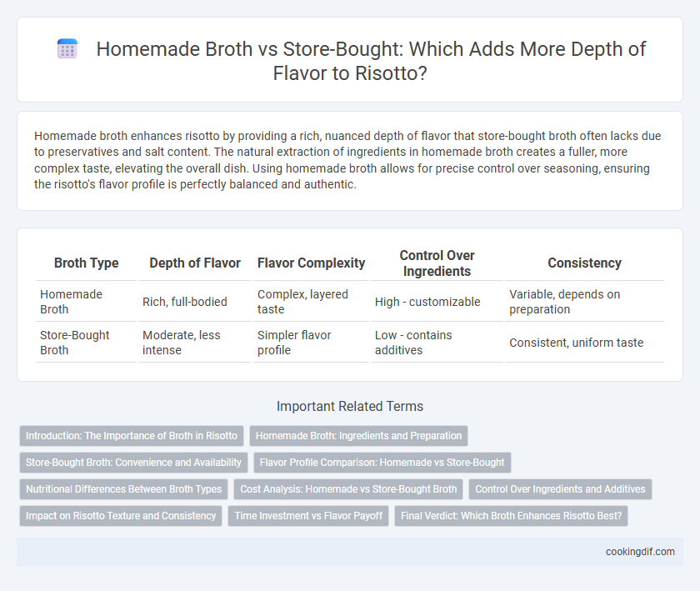Click the 'Control Over Ingredients' column header
700x591 pixels.
437,263
